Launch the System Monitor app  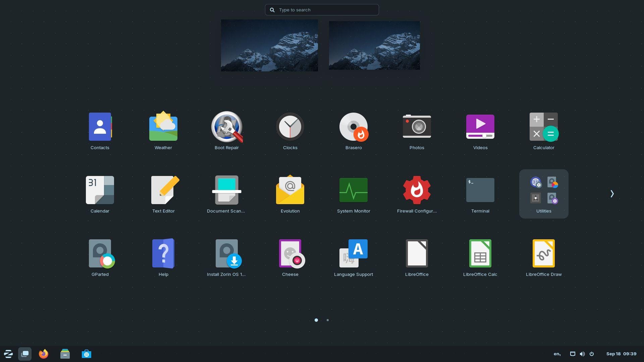tap(353, 190)
